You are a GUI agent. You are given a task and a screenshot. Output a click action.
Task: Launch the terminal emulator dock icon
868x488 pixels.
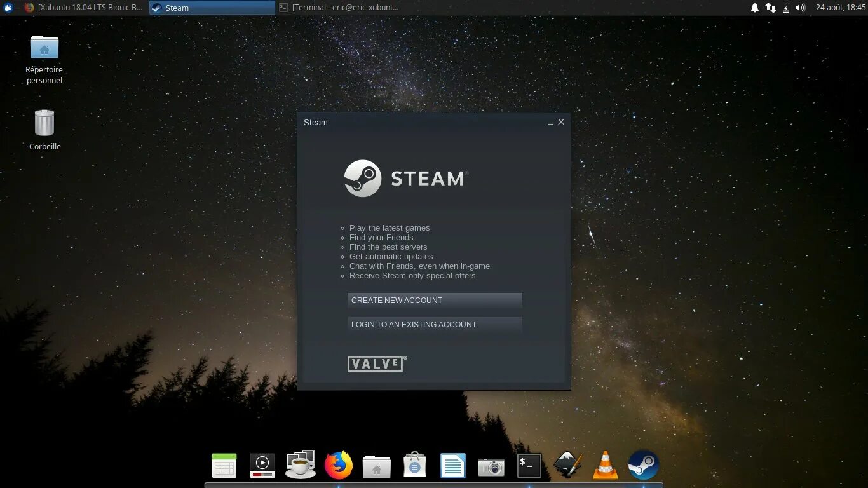pos(529,466)
